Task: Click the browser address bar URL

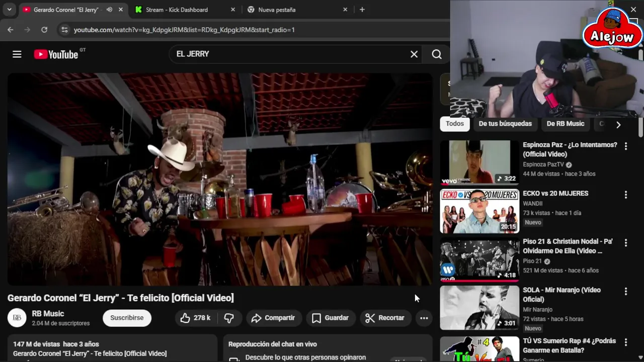Action: [184, 30]
